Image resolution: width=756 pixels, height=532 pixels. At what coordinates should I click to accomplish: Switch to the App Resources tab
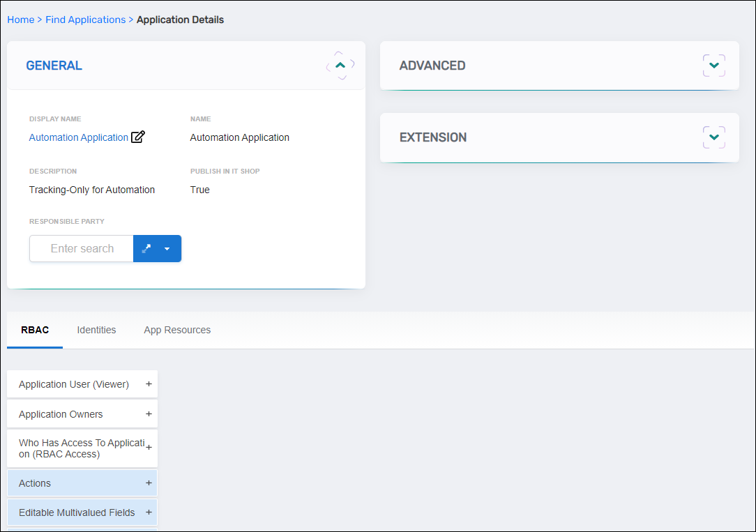(x=177, y=330)
